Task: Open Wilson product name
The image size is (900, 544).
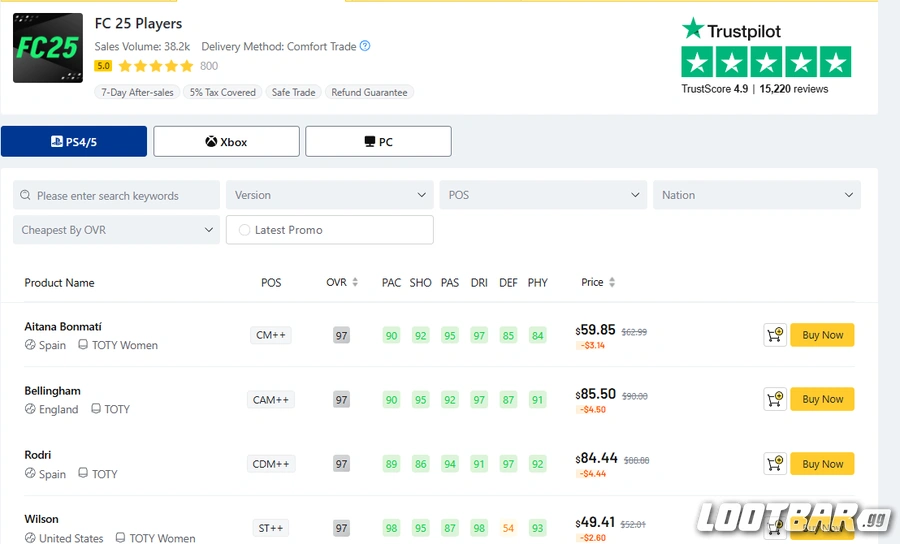Action: click(41, 519)
